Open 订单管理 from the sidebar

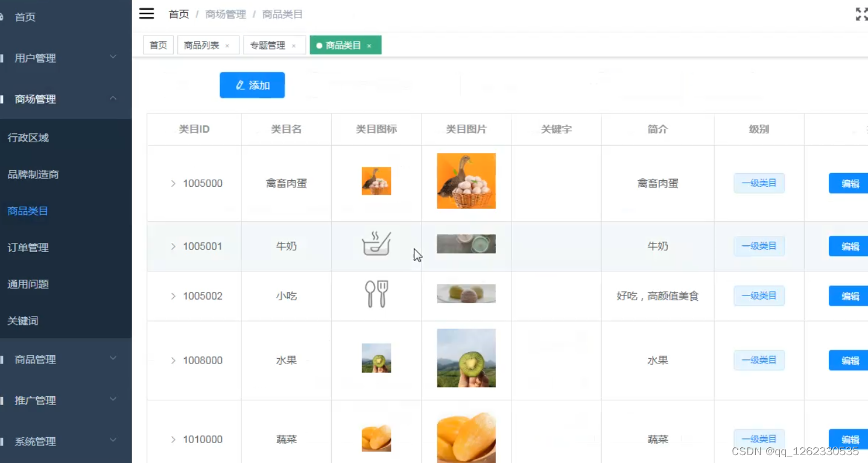[28, 247]
